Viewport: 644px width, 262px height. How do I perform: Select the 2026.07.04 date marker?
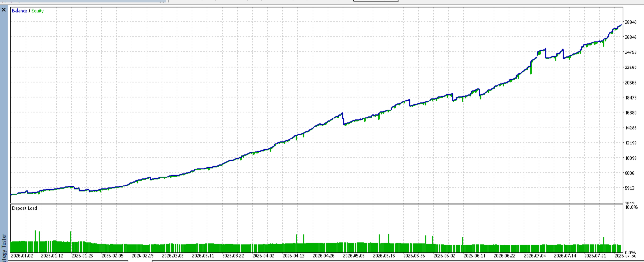tap(535, 256)
